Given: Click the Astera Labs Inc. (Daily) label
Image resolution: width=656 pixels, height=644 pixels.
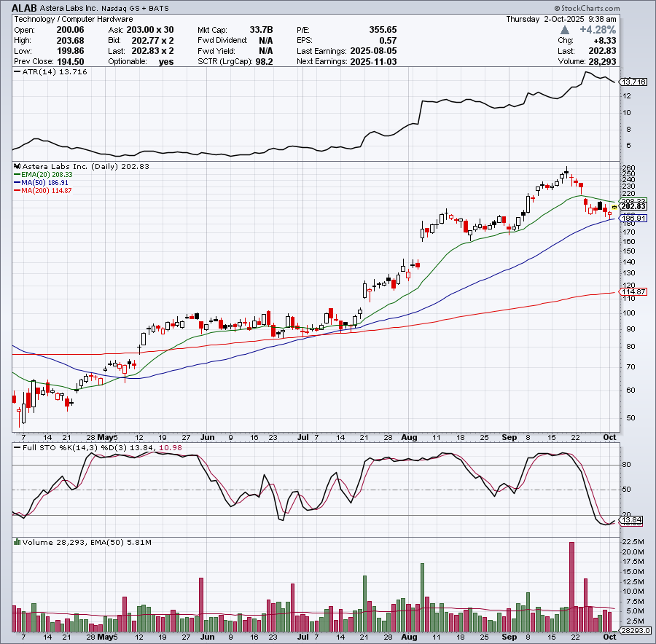Looking at the screenshot, I should pos(71,166).
